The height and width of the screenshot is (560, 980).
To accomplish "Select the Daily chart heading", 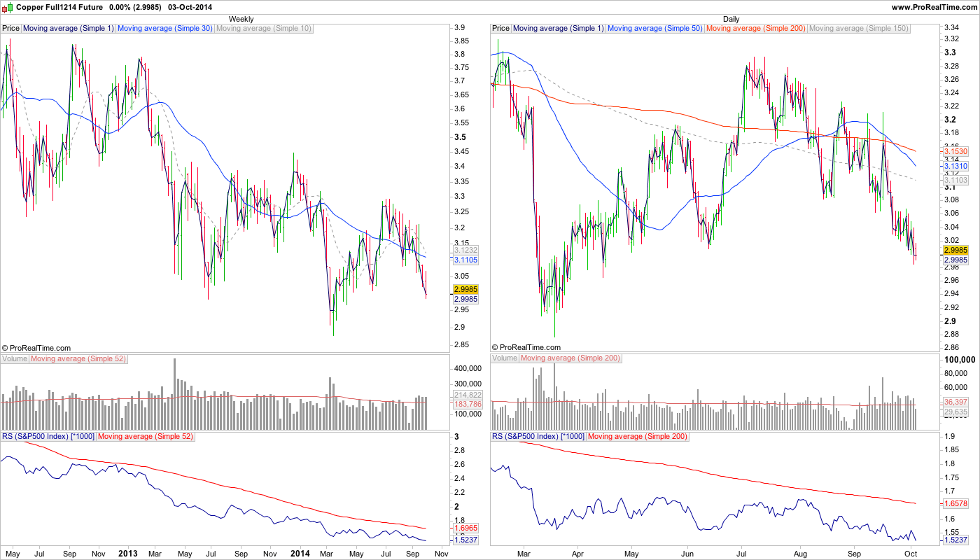I will click(x=731, y=19).
